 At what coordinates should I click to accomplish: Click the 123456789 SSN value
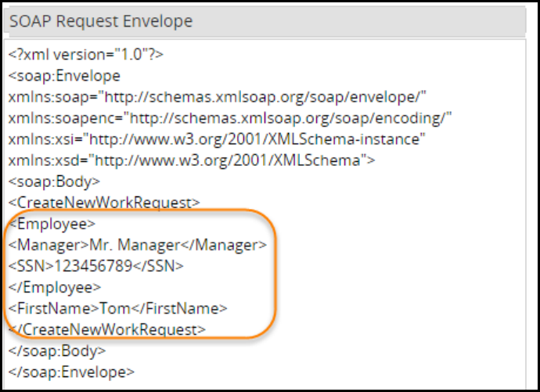pyautogui.click(x=95, y=267)
